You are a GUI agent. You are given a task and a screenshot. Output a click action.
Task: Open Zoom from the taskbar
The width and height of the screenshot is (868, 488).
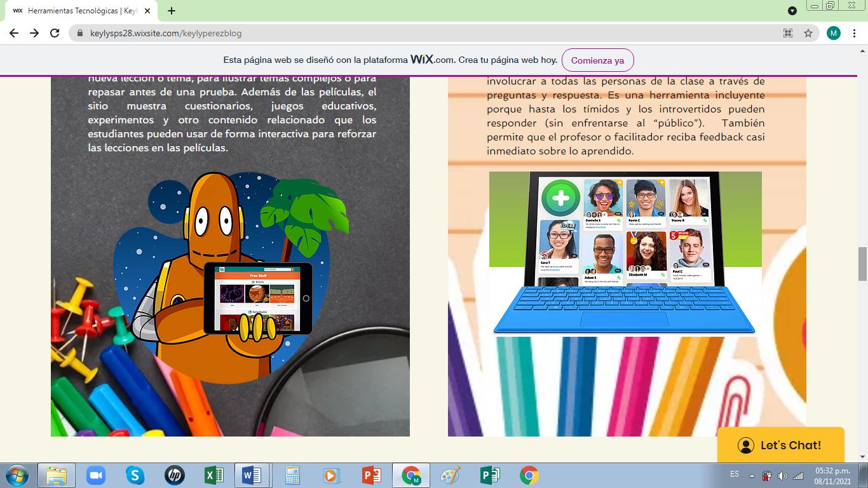(96, 475)
